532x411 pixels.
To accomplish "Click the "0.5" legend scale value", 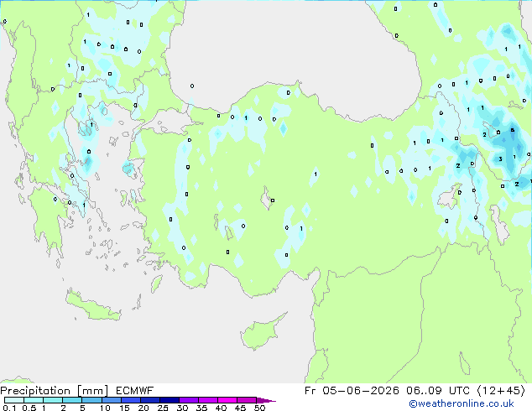I will pos(29,408).
